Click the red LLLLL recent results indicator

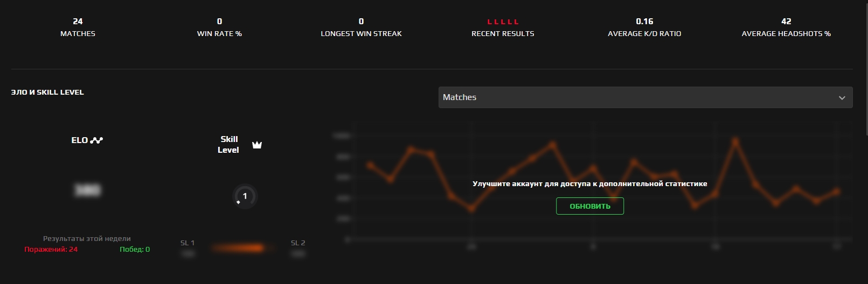[503, 22]
